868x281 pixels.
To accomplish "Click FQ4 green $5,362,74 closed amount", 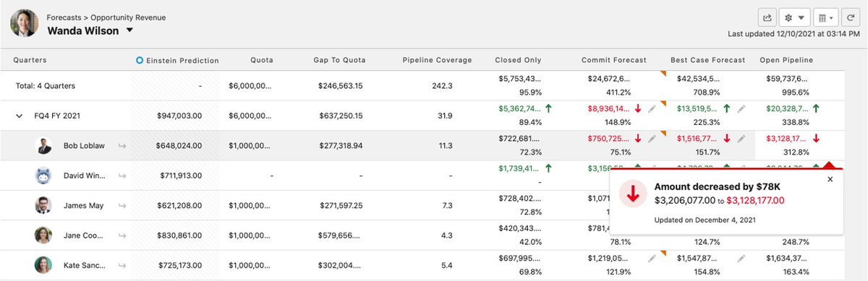I will click(519, 108).
